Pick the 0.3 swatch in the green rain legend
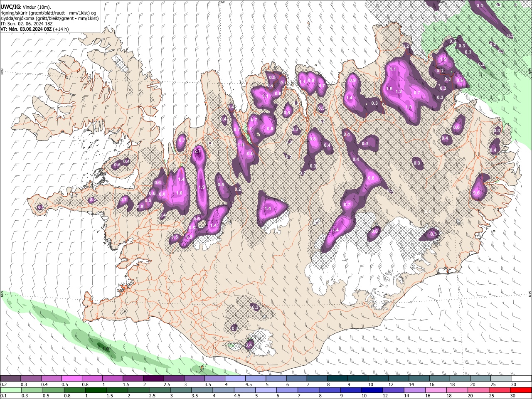 tap(32, 390)
